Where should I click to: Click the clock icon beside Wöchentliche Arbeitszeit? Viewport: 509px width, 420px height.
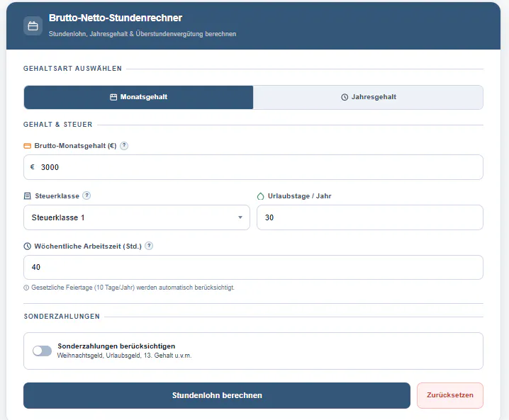point(28,246)
